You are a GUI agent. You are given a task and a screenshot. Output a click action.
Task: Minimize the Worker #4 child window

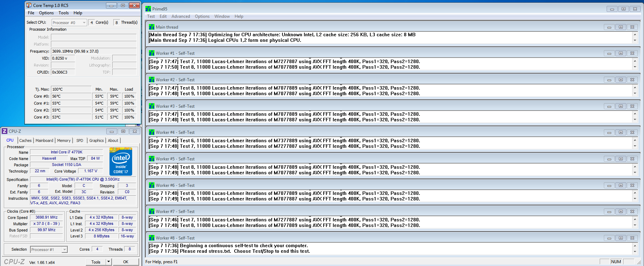pyautogui.click(x=609, y=132)
